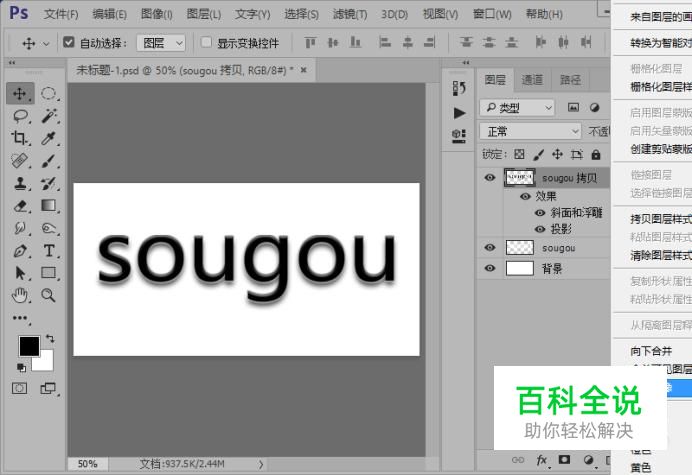Image resolution: width=692 pixels, height=475 pixels.
Task: Select the Eyedropper tool
Action: pyautogui.click(x=49, y=138)
